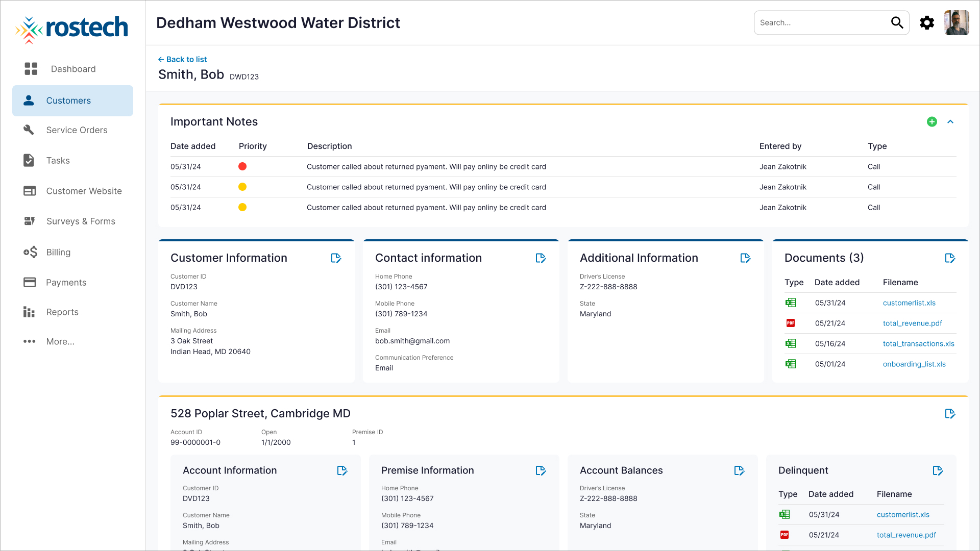Screen dimensions: 980x551
Task: Open the Dashboard menu item
Action: coord(72,69)
